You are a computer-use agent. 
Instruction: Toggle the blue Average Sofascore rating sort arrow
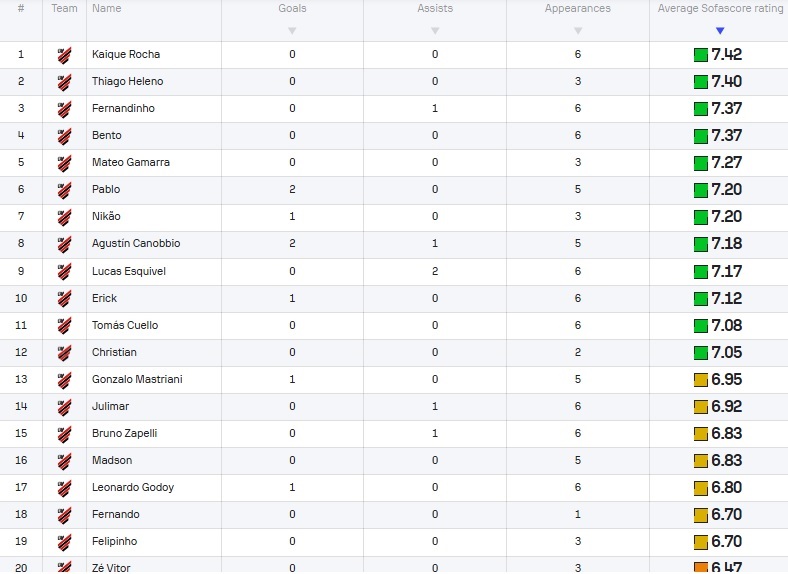point(720,31)
